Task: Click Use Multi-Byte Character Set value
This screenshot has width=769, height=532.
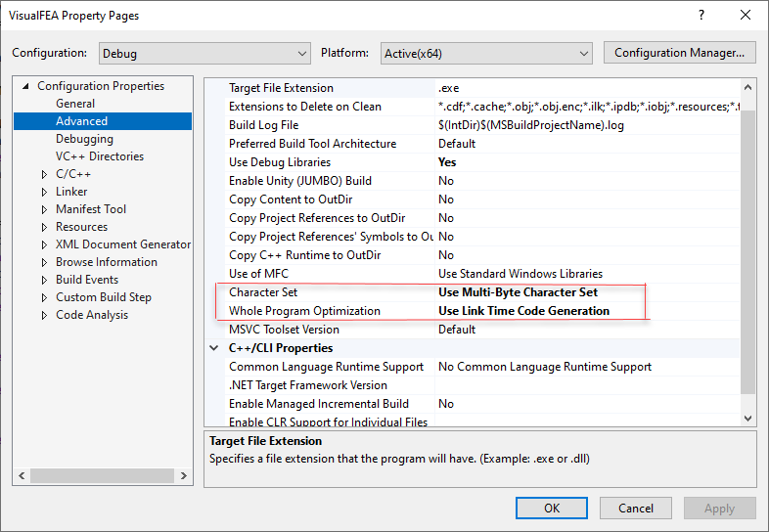Action: tap(518, 292)
